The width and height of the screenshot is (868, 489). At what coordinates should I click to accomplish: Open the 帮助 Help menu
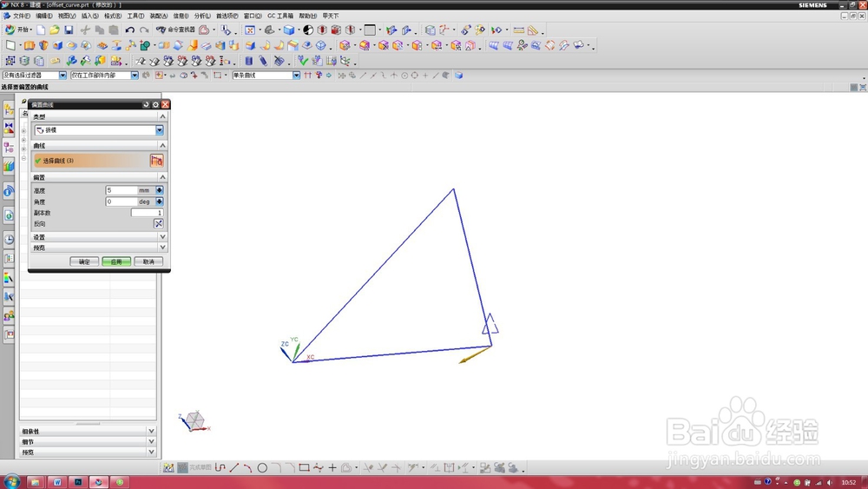coord(308,16)
